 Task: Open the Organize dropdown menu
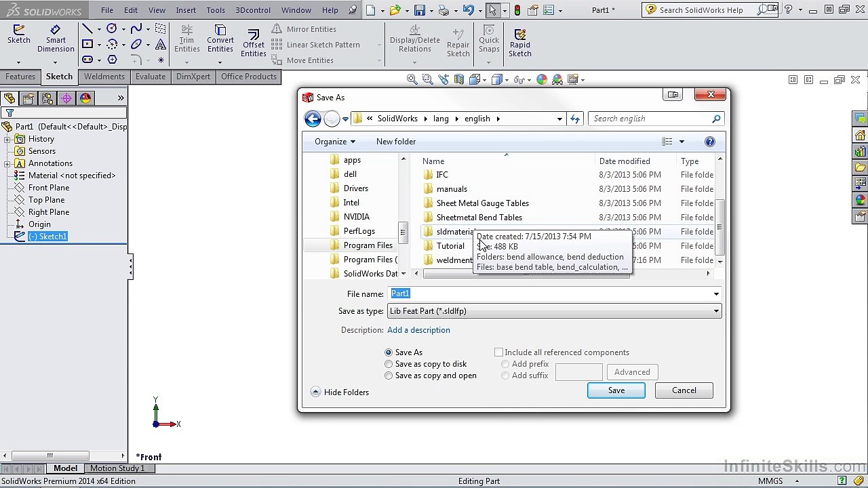point(335,142)
